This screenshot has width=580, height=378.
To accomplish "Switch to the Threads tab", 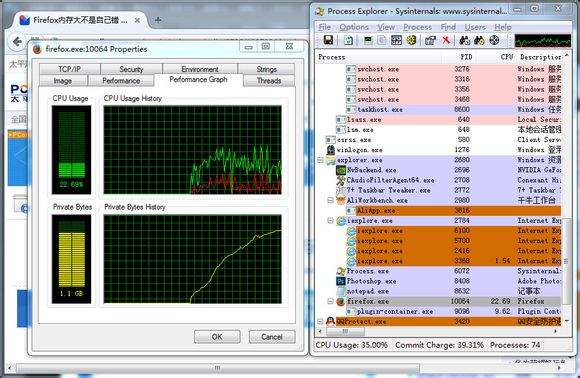I will [269, 81].
